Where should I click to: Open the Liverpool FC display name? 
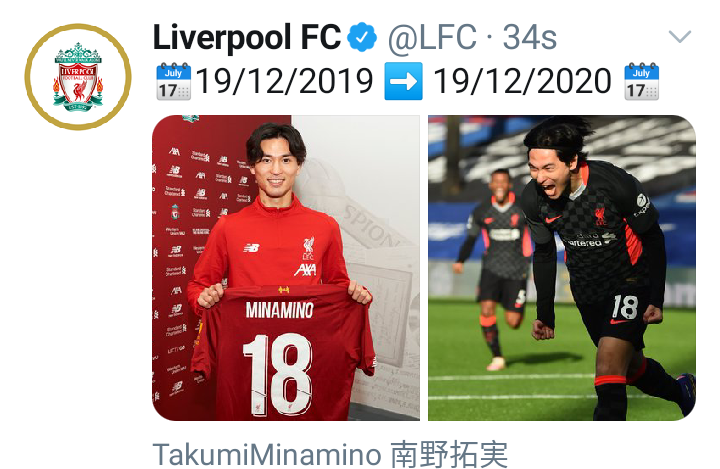pos(247,37)
